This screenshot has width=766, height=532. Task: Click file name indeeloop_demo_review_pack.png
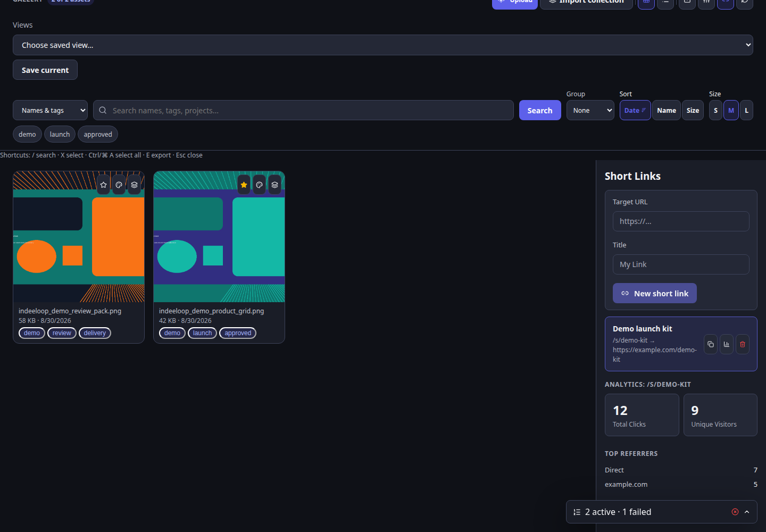[x=70, y=311]
